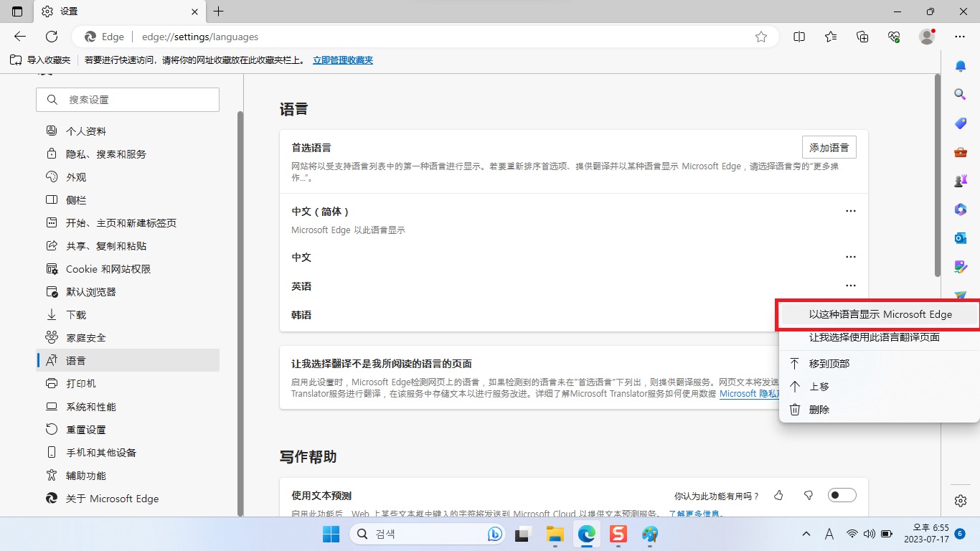Choose 移到顶部 in context menu

pos(879,364)
